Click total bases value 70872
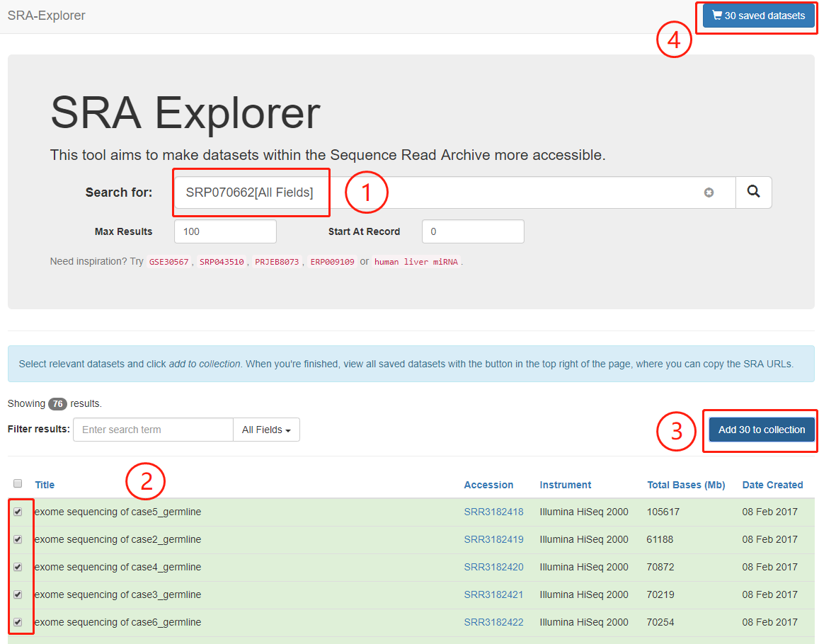Image resolution: width=819 pixels, height=644 pixels. point(660,568)
